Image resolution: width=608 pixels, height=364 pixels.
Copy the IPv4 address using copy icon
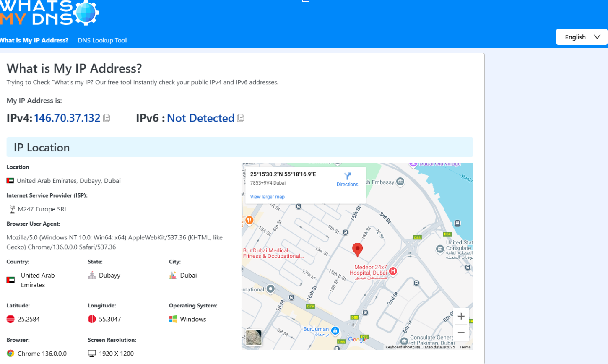coord(107,118)
